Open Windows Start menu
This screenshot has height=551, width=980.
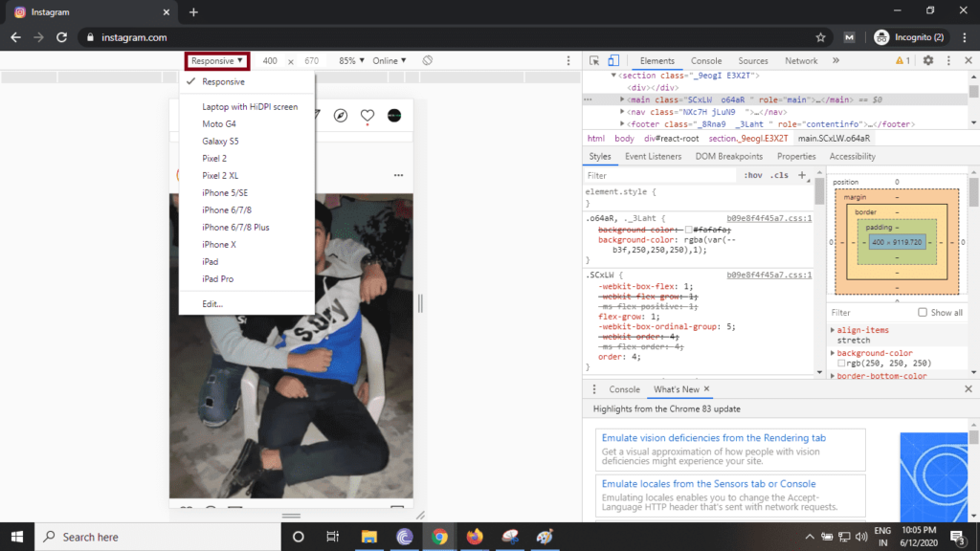(17, 537)
